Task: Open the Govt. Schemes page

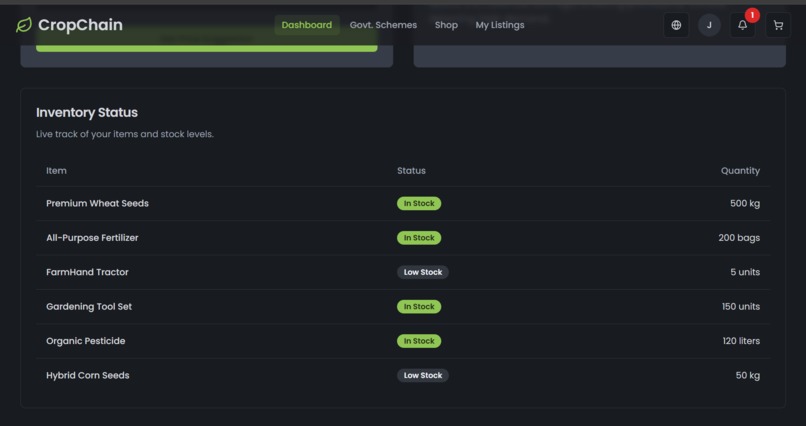Action: tap(383, 25)
